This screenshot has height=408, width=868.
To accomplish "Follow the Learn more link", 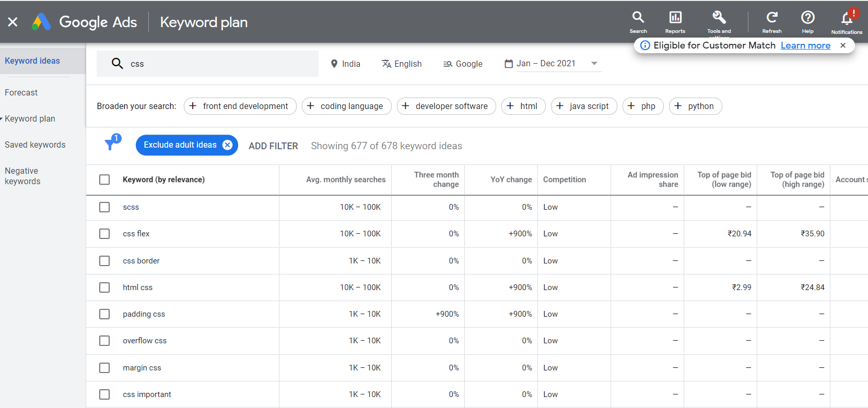I will (x=805, y=45).
